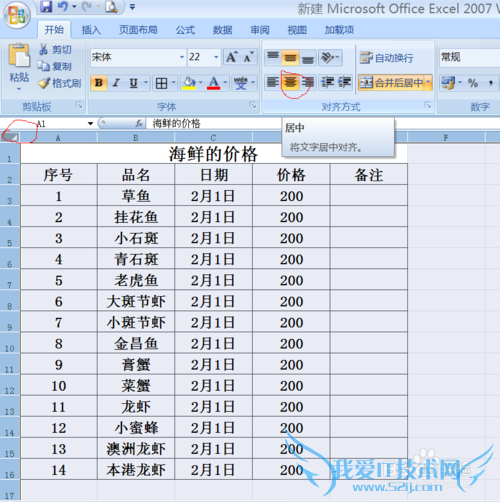Toggle top vertical alignment
Screen dimensions: 500x502
[273, 57]
